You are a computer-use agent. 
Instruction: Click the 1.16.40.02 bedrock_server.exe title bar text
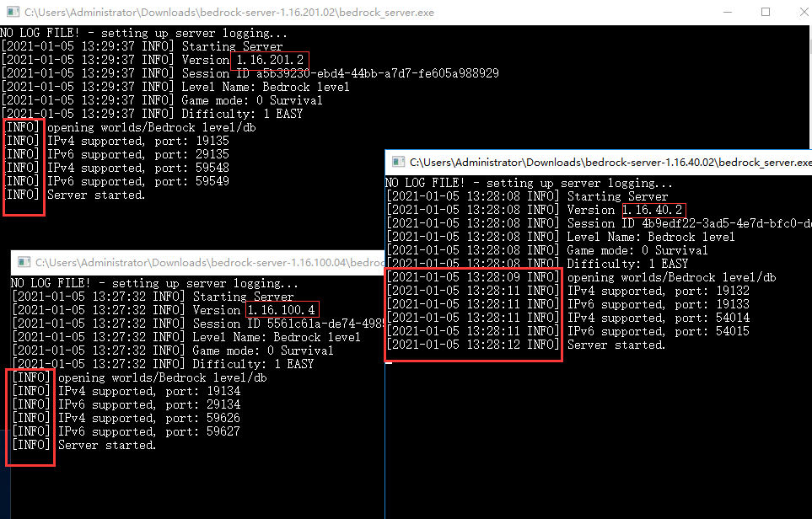click(x=610, y=163)
